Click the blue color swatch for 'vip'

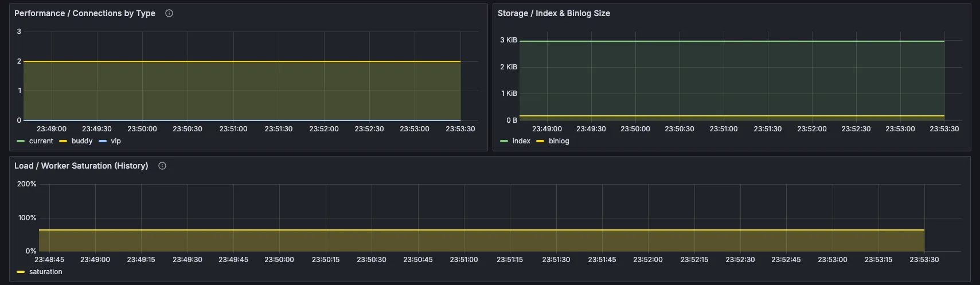(103, 141)
